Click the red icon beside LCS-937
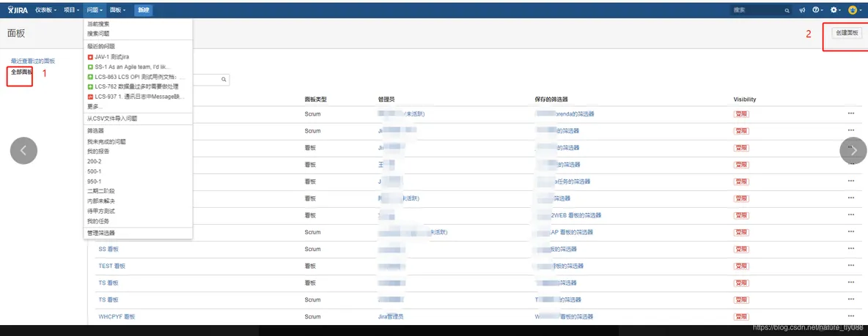 90,97
